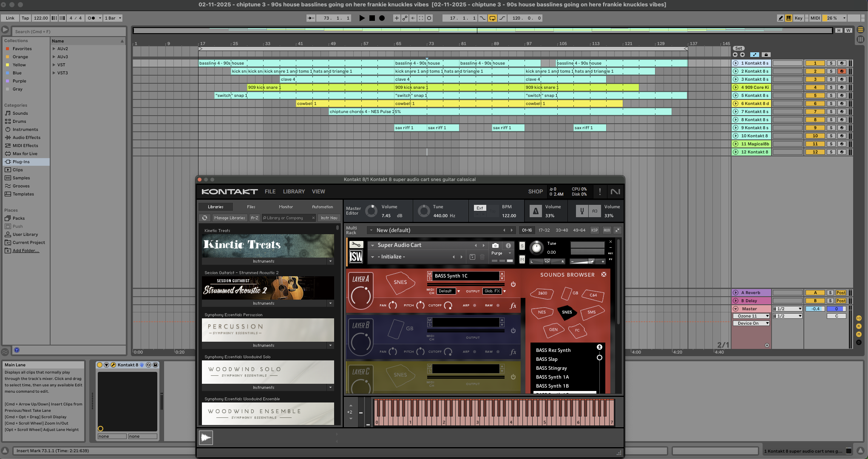The height and width of the screenshot is (459, 868).
Task: Click the MIDI Arrangement Overdub plus icon
Action: coord(397,18)
